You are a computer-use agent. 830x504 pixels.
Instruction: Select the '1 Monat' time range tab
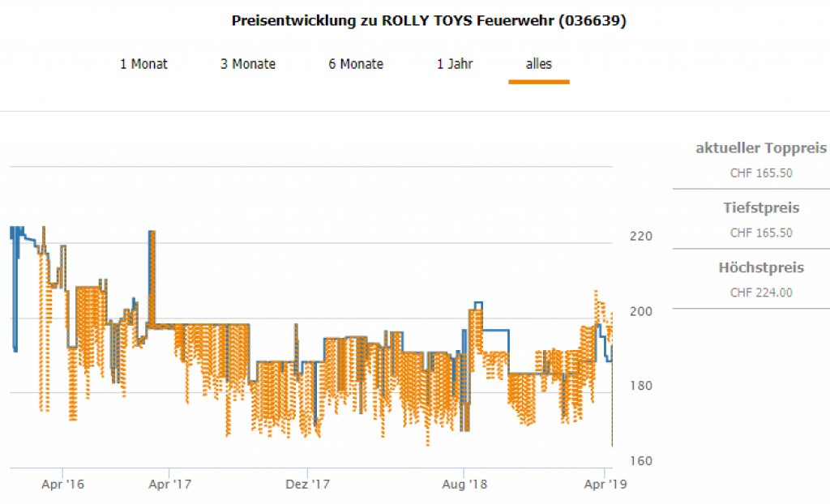tap(143, 64)
